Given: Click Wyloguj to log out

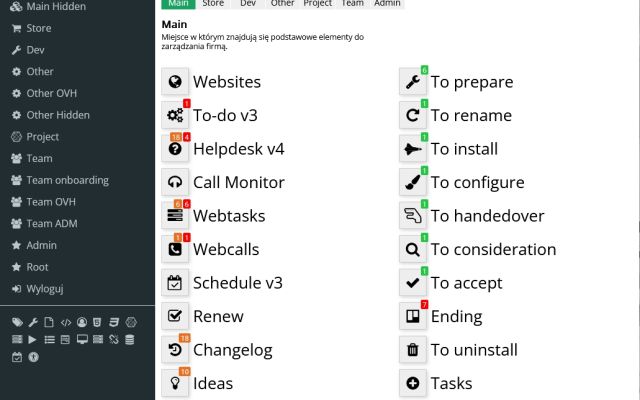Looking at the screenshot, I should [45, 289].
